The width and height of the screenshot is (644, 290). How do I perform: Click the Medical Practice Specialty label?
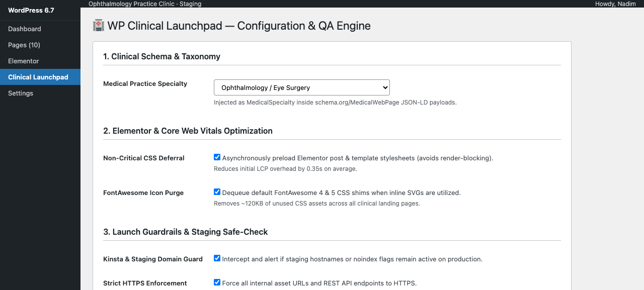tap(145, 83)
